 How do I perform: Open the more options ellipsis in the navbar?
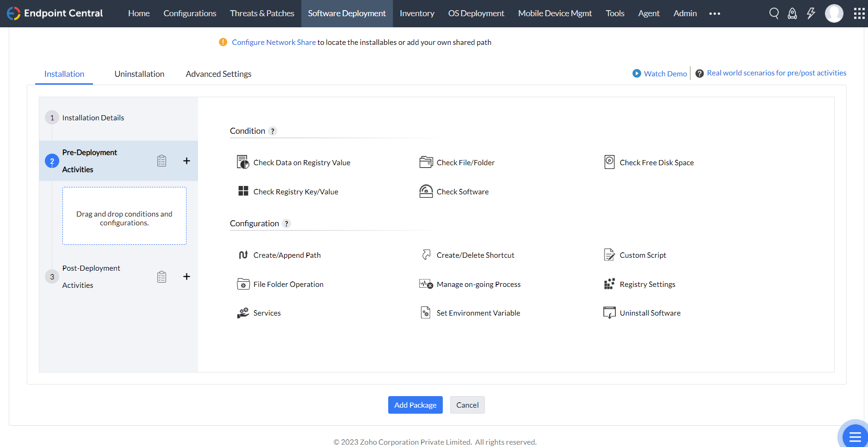[714, 13]
